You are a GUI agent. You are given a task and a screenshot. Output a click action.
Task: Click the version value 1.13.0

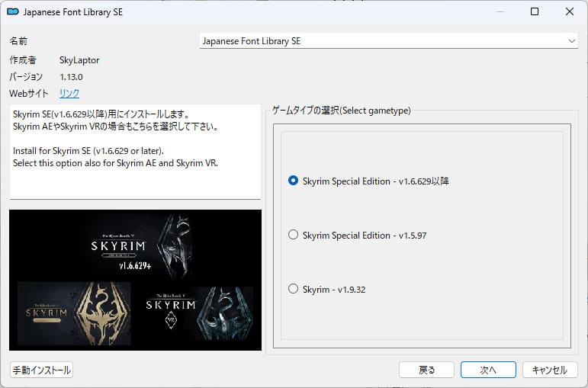71,77
